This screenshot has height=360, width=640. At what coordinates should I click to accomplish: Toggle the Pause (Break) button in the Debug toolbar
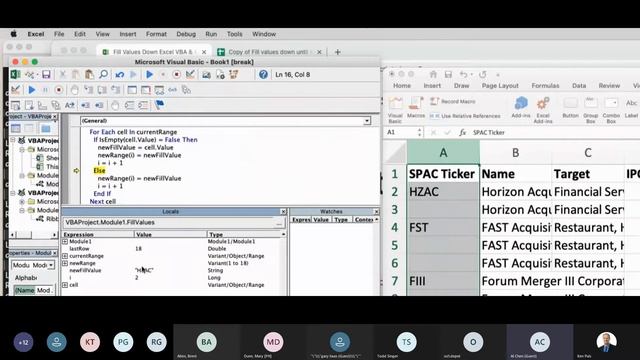click(x=45, y=90)
